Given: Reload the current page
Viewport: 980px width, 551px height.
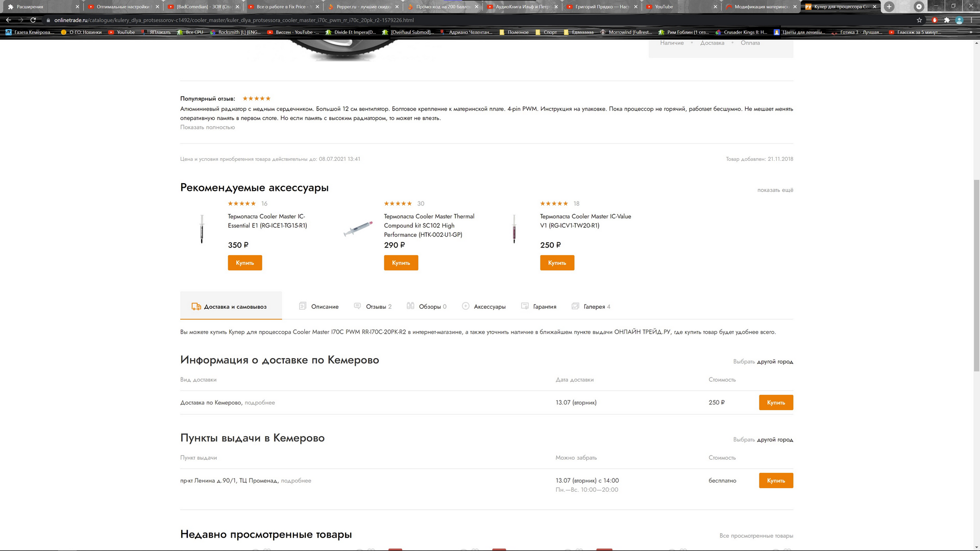Looking at the screenshot, I should [33, 20].
